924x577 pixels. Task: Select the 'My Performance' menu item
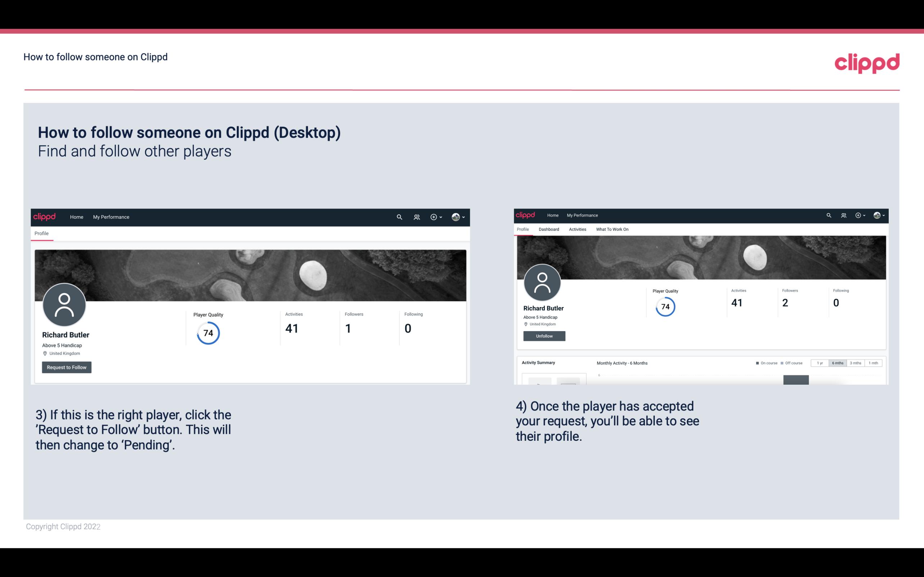click(111, 217)
